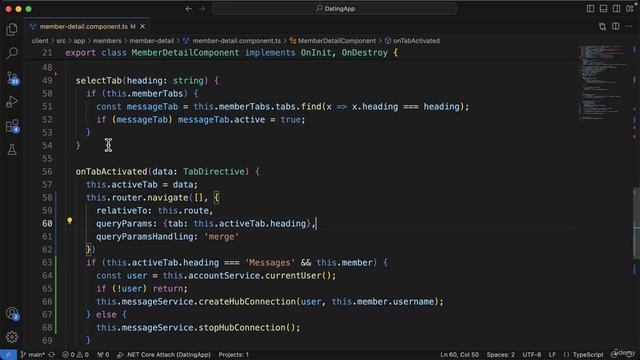The width and height of the screenshot is (640, 360).
Task: Split the editor to the right
Action: [616, 27]
